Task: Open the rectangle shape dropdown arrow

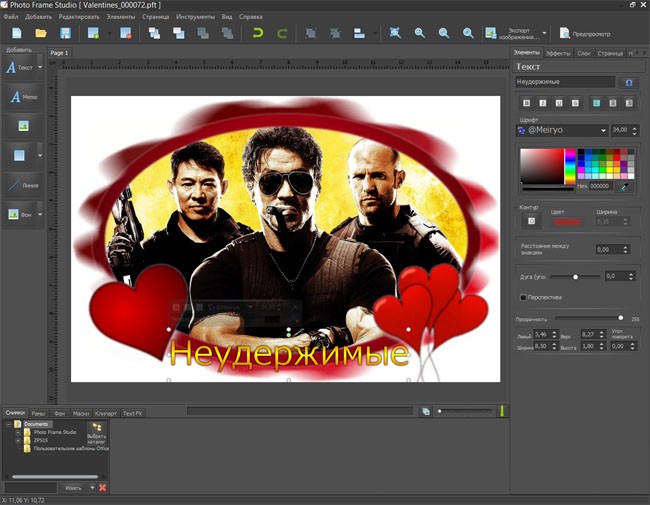Action: point(40,155)
